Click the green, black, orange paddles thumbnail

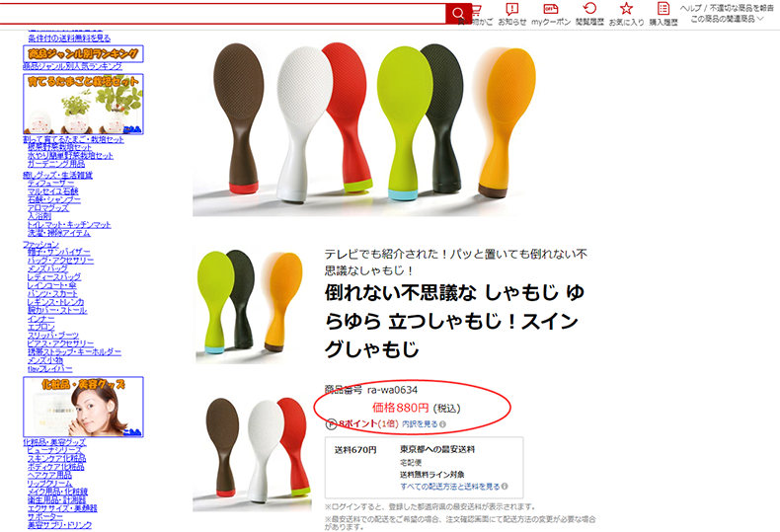(x=250, y=306)
